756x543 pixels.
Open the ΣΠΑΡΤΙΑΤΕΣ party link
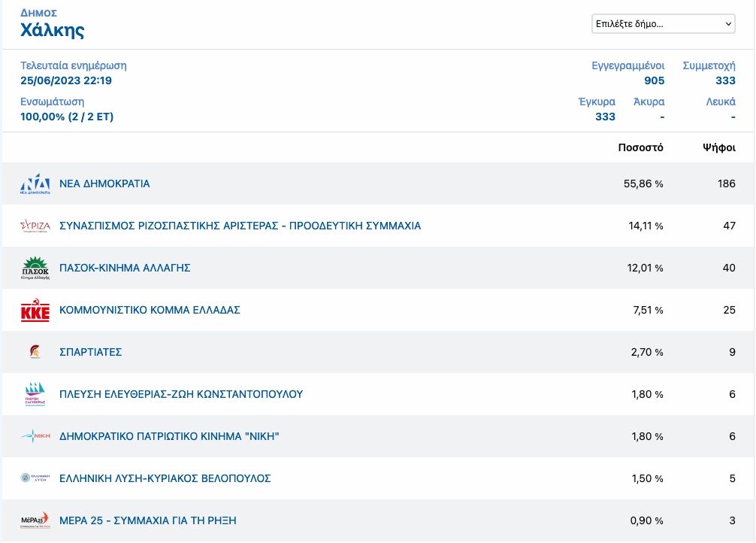tap(91, 352)
